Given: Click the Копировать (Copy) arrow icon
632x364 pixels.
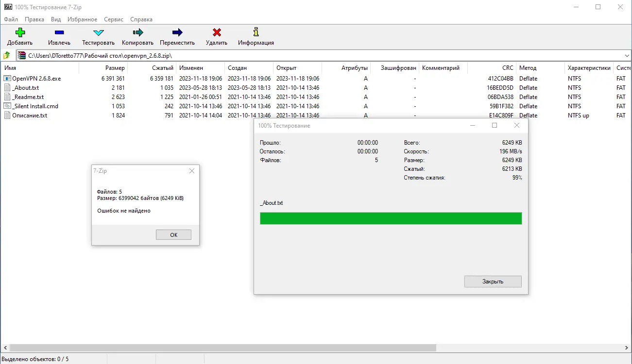Looking at the screenshot, I should pos(138,33).
